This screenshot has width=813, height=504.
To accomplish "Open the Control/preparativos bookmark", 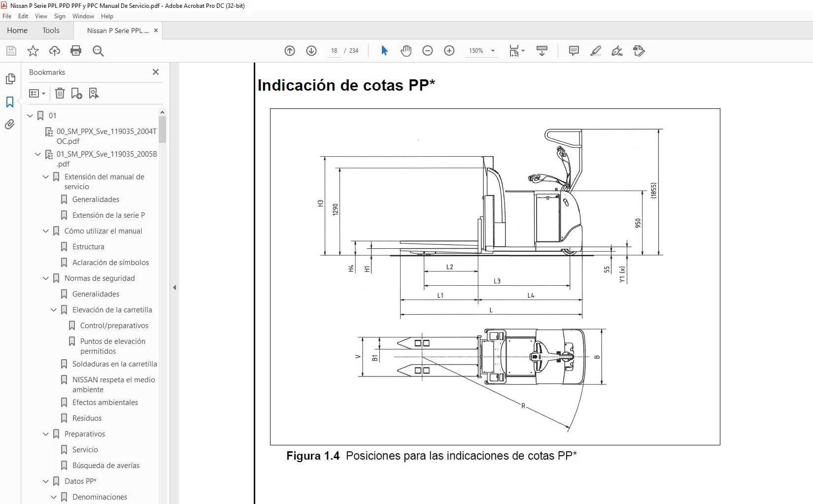I will pos(114,326).
